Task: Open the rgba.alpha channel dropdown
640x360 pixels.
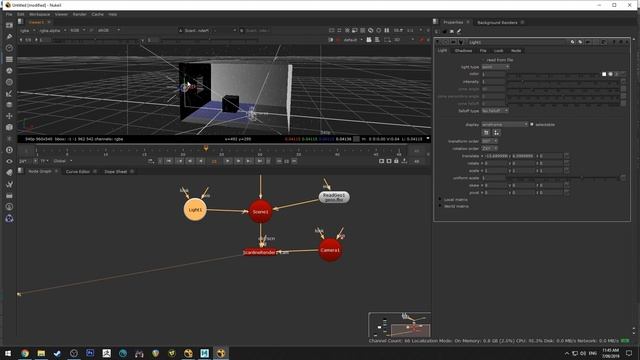Action: (x=53, y=30)
